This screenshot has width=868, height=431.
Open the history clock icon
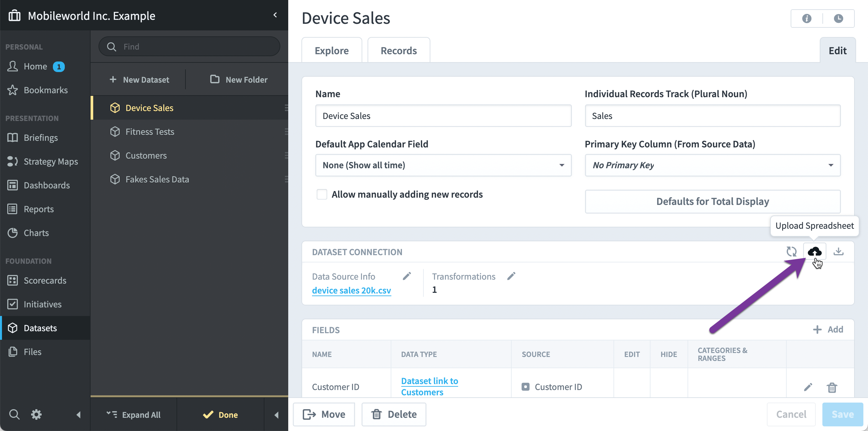click(838, 19)
